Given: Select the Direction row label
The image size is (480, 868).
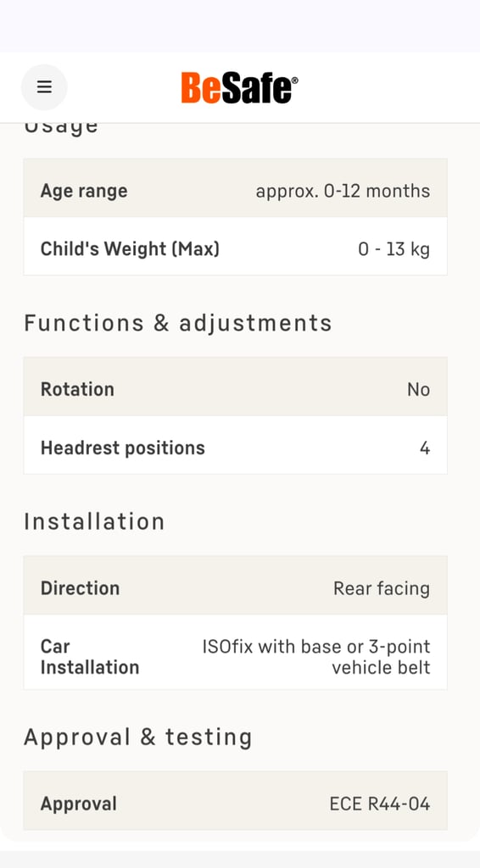Looking at the screenshot, I should 81,588.
